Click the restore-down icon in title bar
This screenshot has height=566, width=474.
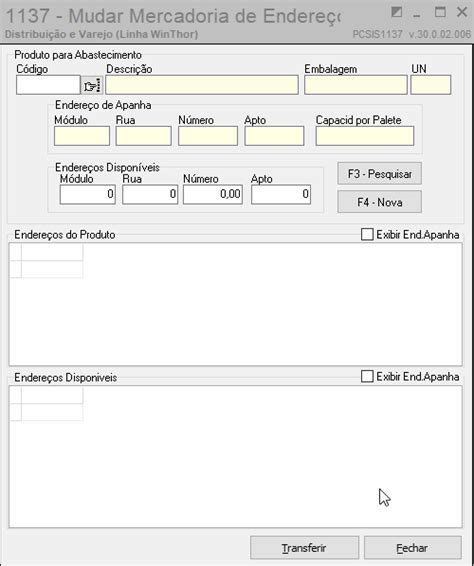coord(396,12)
